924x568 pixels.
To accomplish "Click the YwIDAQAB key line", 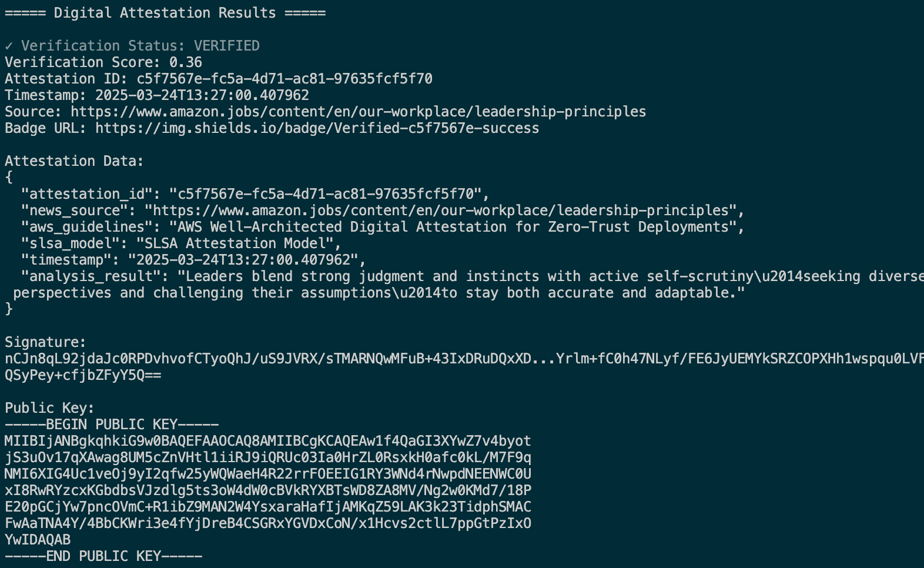I will pyautogui.click(x=38, y=540).
